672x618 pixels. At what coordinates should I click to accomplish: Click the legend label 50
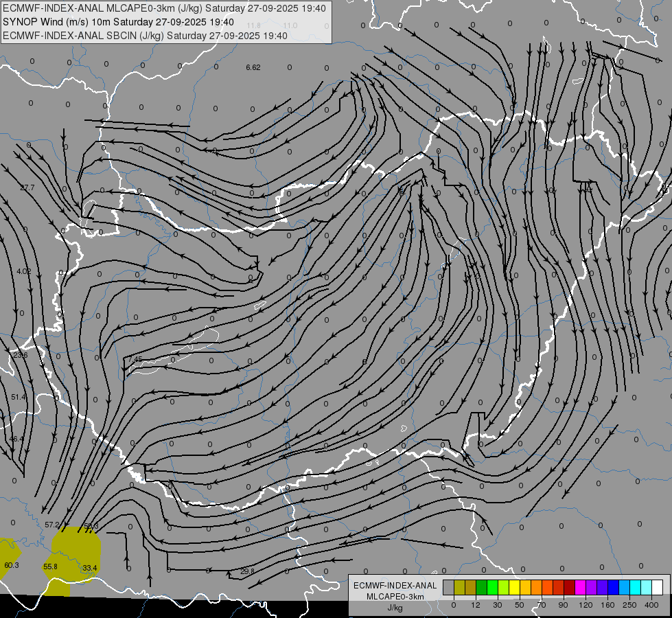[520, 605]
